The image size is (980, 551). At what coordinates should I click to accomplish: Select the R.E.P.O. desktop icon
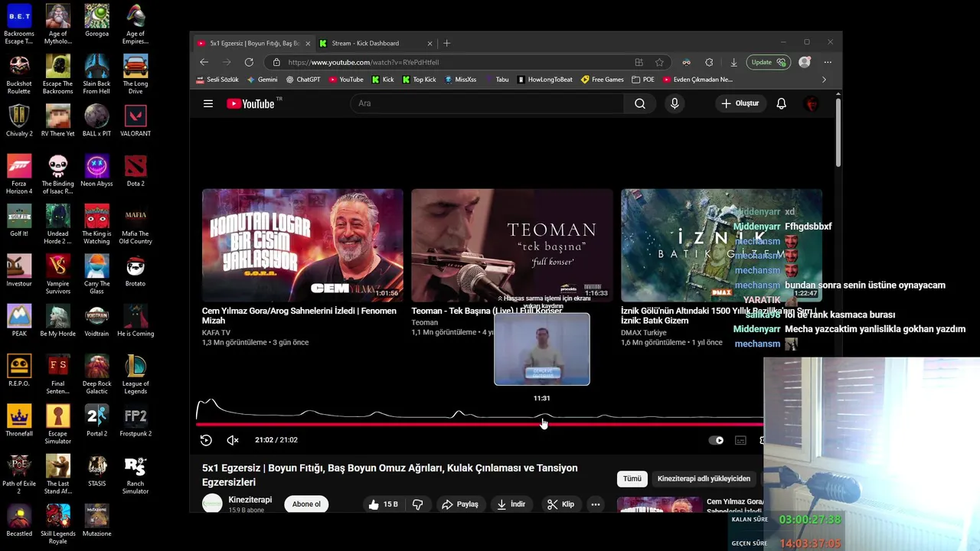coord(19,370)
